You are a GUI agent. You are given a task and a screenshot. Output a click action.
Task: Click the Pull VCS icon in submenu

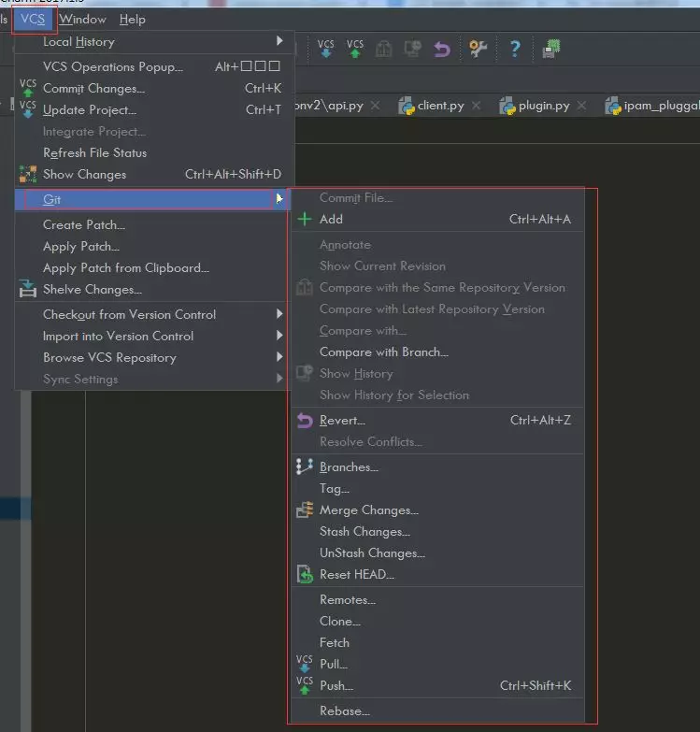pos(305,664)
